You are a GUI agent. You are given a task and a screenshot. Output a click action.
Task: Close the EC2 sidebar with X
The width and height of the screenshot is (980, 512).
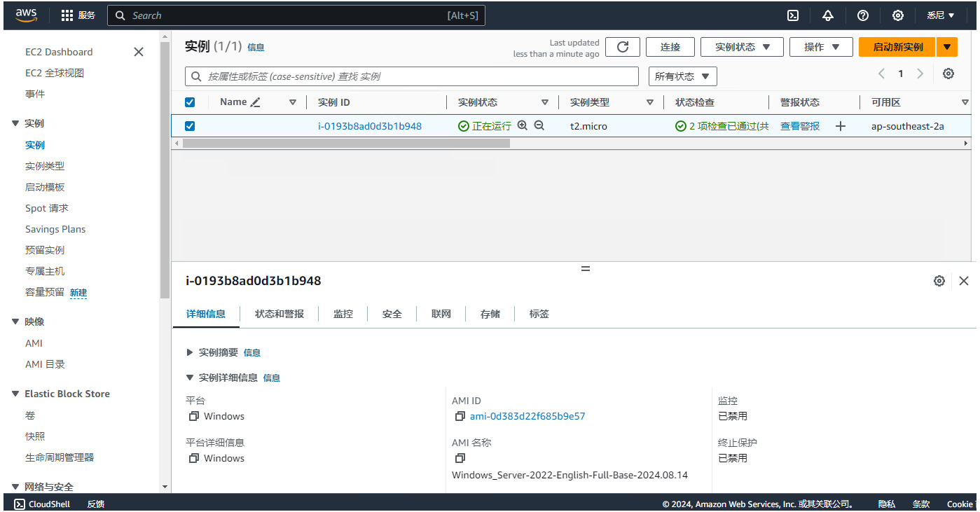(x=139, y=52)
